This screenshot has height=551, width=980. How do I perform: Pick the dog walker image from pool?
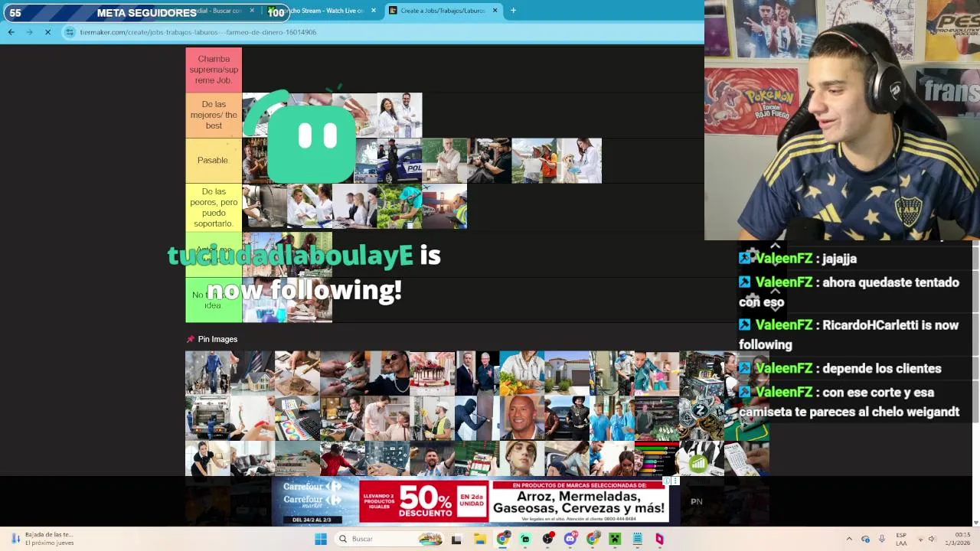(x=207, y=373)
